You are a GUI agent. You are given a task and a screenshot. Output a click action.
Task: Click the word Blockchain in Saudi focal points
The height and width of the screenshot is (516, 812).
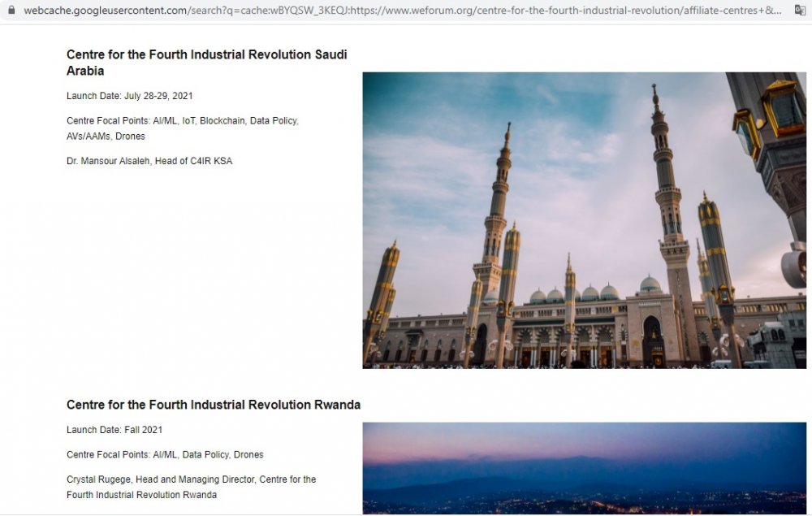pos(222,120)
